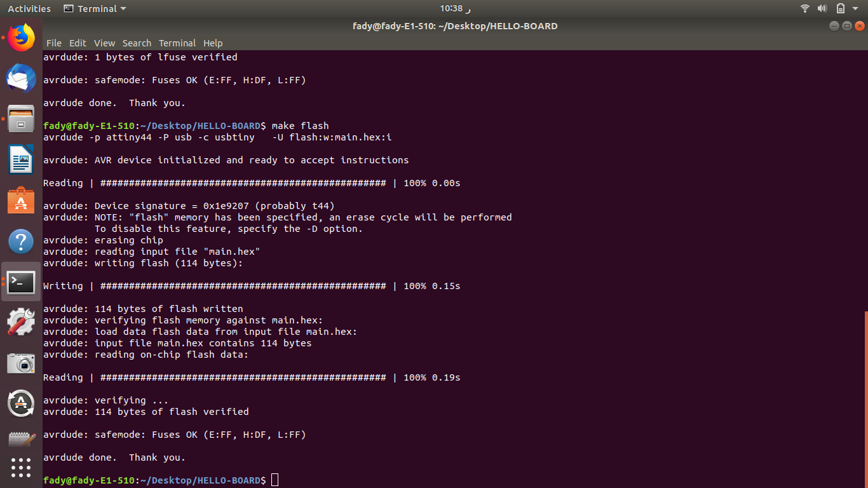Open the File menu
This screenshot has height=488, width=868.
coord(54,43)
